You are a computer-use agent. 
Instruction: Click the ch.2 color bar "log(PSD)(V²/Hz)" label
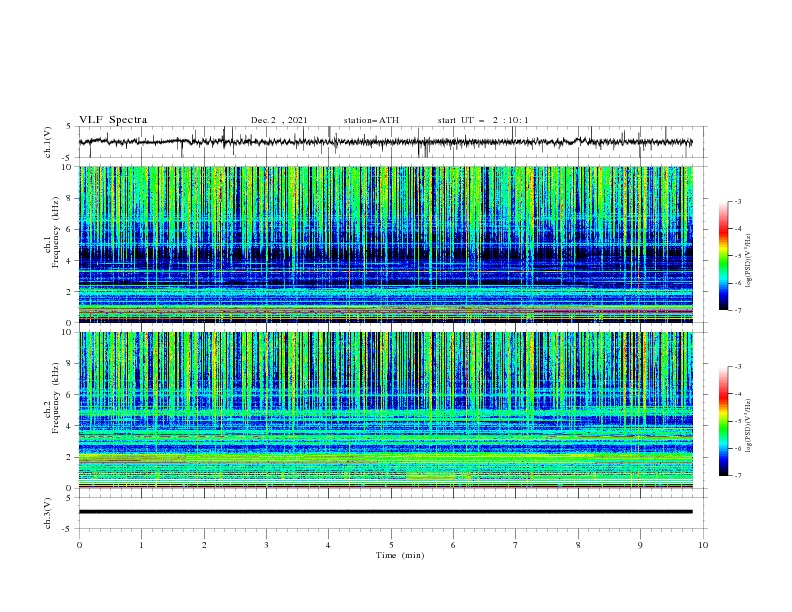[x=749, y=425]
